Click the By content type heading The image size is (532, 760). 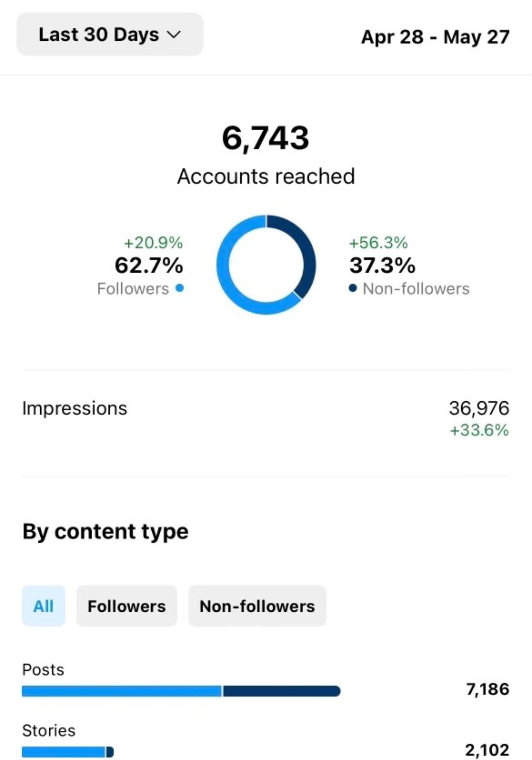[x=105, y=531]
